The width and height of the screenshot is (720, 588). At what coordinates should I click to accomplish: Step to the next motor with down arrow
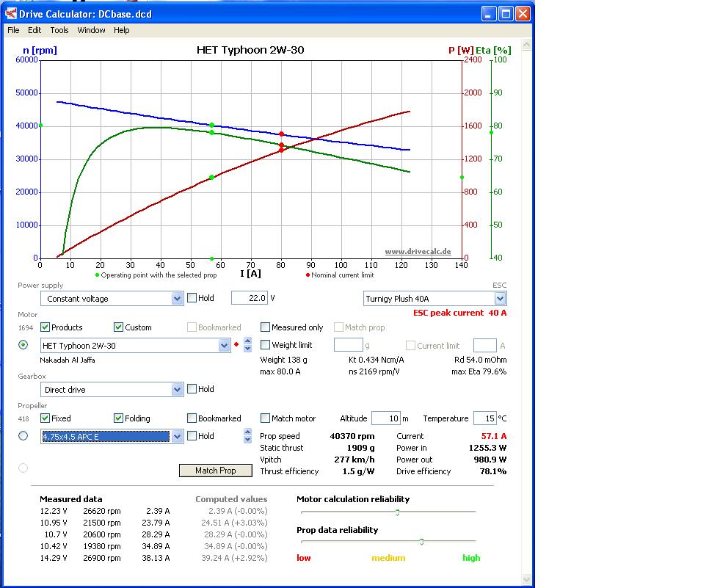[x=247, y=349]
